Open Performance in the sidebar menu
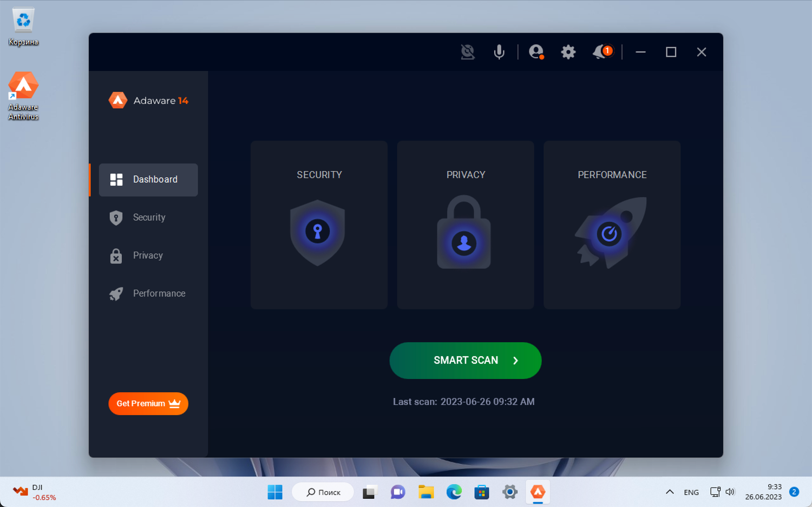Screen dimensions: 812x507 pyautogui.click(x=148, y=293)
